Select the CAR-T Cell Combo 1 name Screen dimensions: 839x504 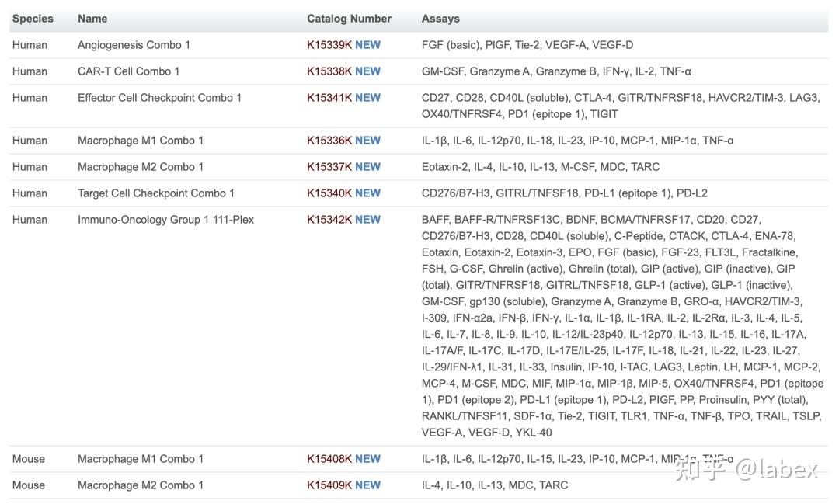[x=128, y=71]
